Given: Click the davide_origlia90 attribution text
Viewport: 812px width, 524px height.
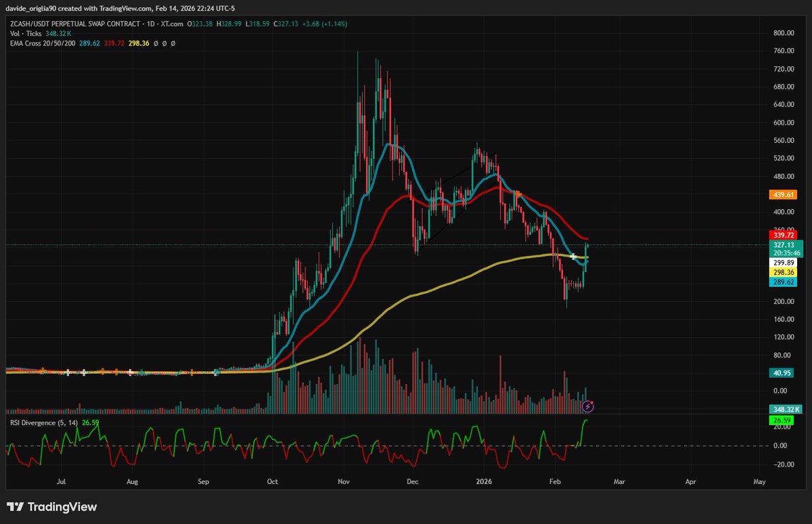Looking at the screenshot, I should tap(30, 9).
